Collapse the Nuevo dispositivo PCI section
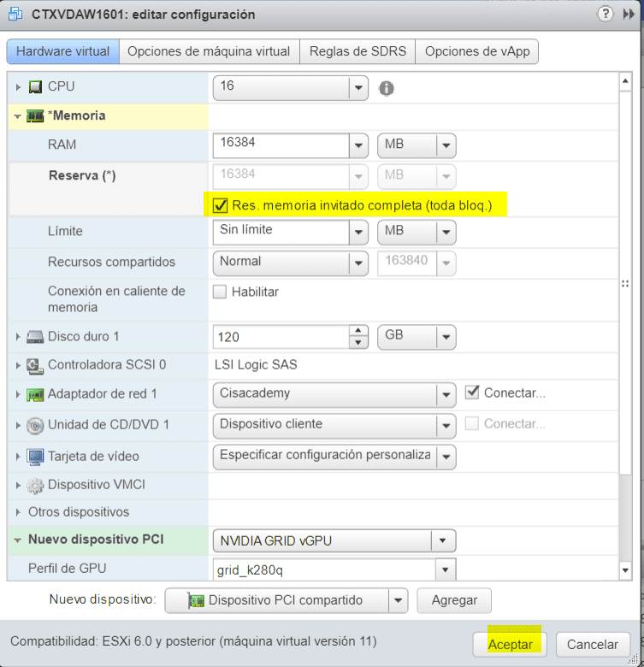Viewport: 644px width, 667px height. (17, 540)
